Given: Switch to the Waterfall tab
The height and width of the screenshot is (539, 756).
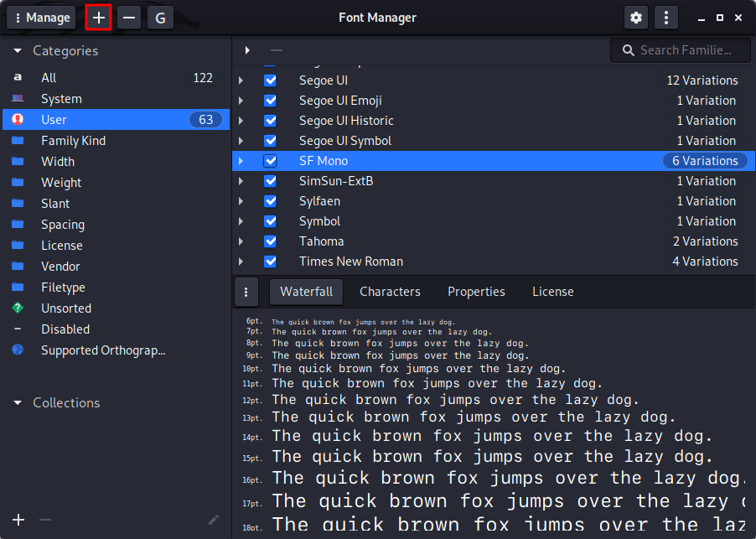Looking at the screenshot, I should tap(306, 292).
